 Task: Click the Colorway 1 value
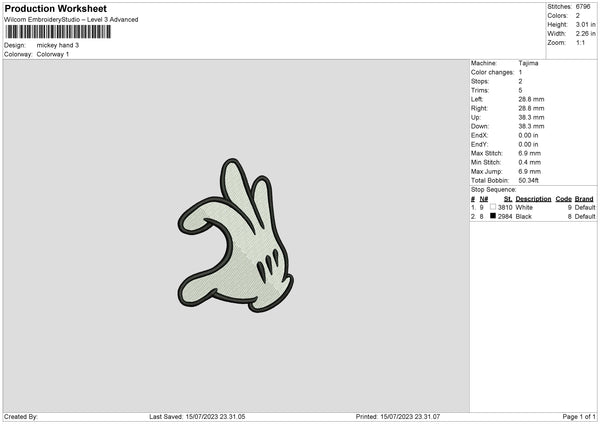tap(53, 54)
